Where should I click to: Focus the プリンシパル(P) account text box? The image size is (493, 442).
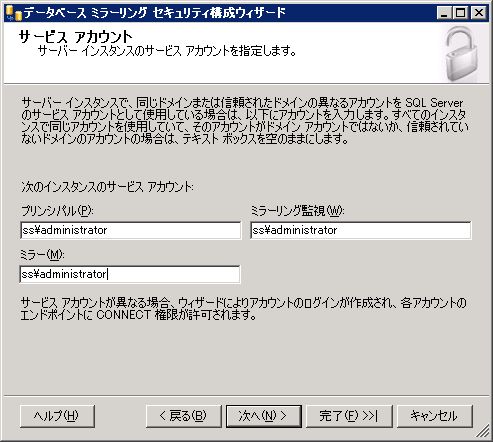[x=130, y=230]
